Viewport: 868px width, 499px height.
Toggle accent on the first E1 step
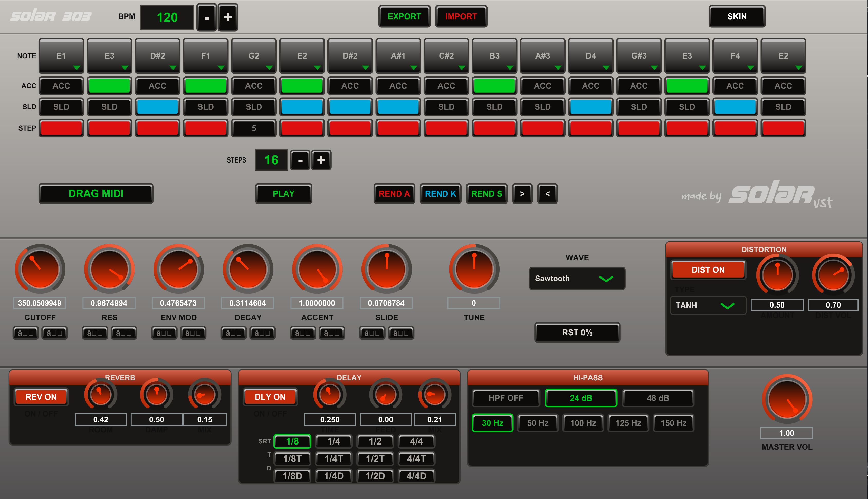61,86
